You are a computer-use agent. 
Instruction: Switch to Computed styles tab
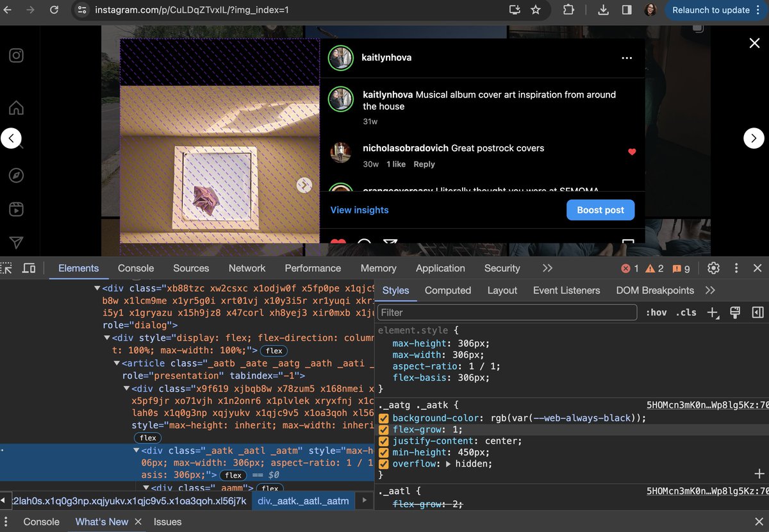[448, 290]
